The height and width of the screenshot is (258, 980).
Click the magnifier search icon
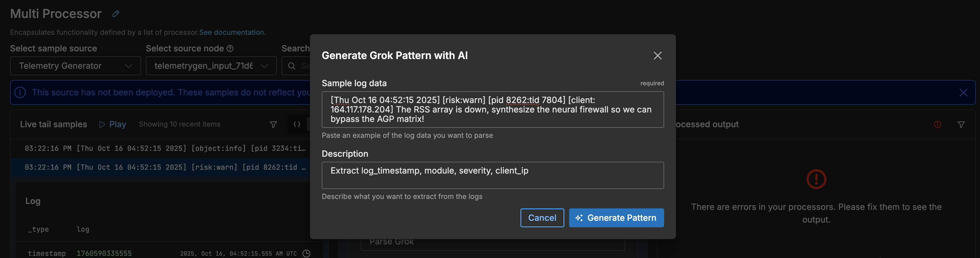click(292, 66)
